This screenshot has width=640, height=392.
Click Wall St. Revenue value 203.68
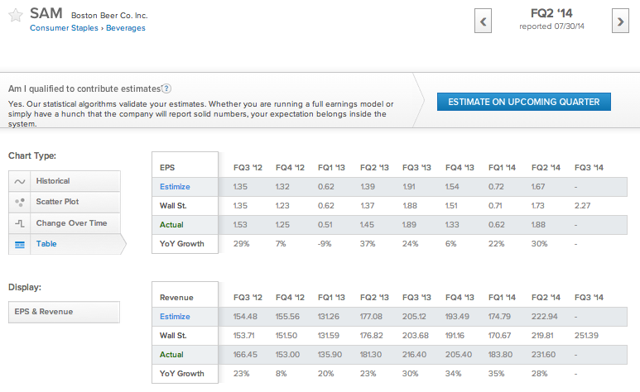(x=416, y=336)
